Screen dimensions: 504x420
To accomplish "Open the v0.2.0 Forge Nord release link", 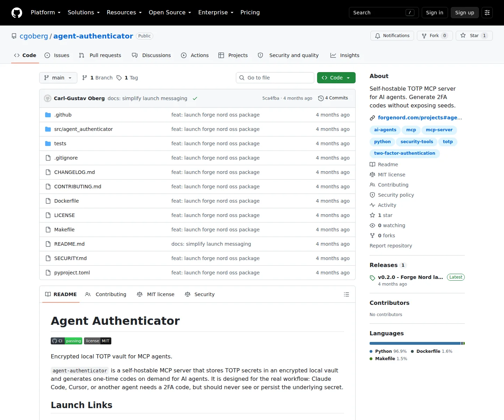I will coord(411,277).
